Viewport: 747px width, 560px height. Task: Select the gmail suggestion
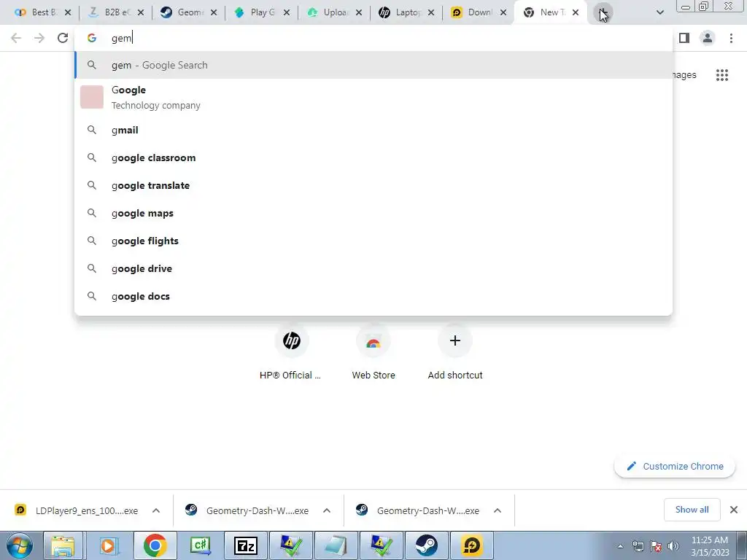(x=373, y=130)
